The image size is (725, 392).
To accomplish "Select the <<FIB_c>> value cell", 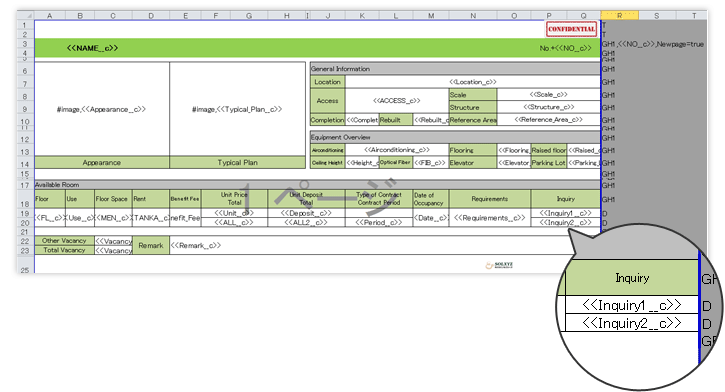I will [430, 163].
